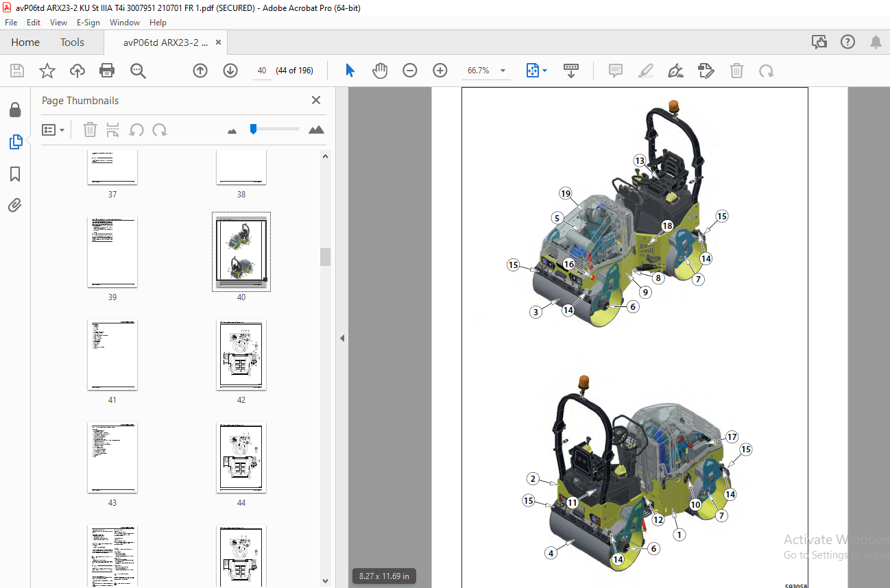
Task: Open the sign document pen tool
Action: tap(676, 71)
